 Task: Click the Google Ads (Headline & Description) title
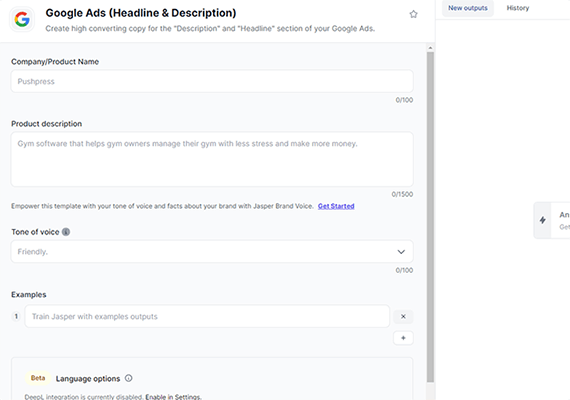point(141,13)
